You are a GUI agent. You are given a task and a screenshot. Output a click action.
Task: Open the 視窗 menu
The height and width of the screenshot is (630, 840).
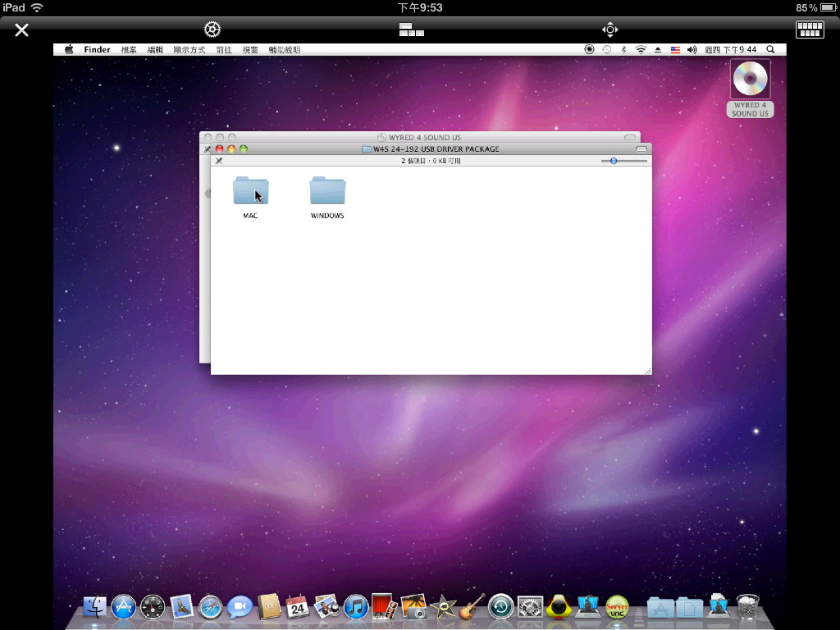click(x=250, y=49)
